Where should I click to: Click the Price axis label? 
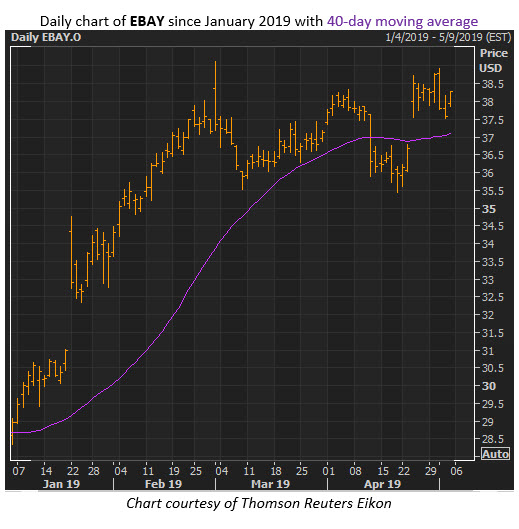point(494,53)
